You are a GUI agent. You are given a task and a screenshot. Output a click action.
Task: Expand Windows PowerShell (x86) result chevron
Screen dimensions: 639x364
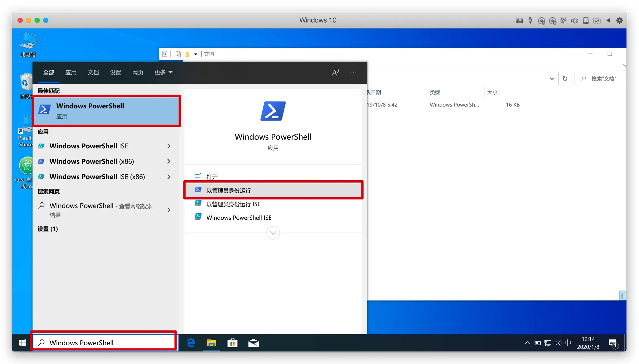[x=169, y=161]
